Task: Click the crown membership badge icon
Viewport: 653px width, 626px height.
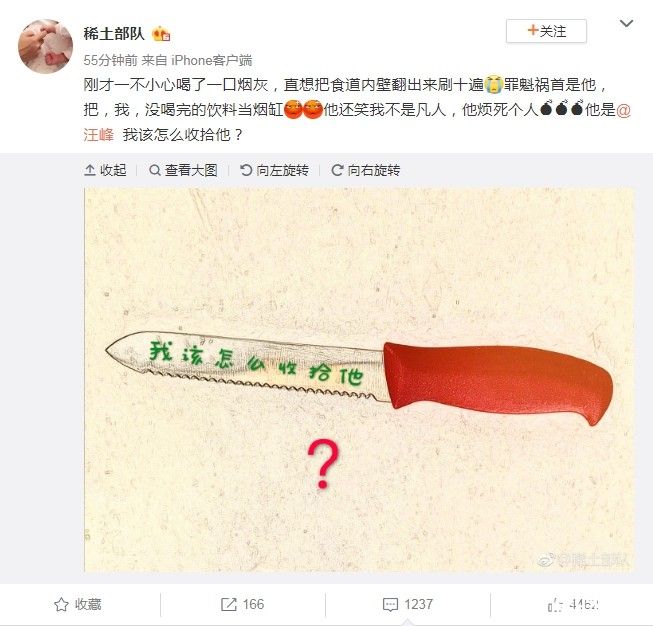Action: click(x=161, y=34)
